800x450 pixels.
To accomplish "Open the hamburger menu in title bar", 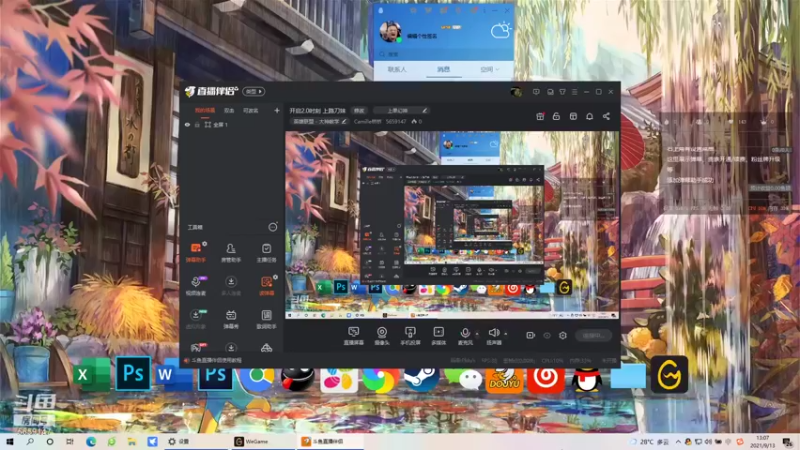I will pyautogui.click(x=574, y=92).
